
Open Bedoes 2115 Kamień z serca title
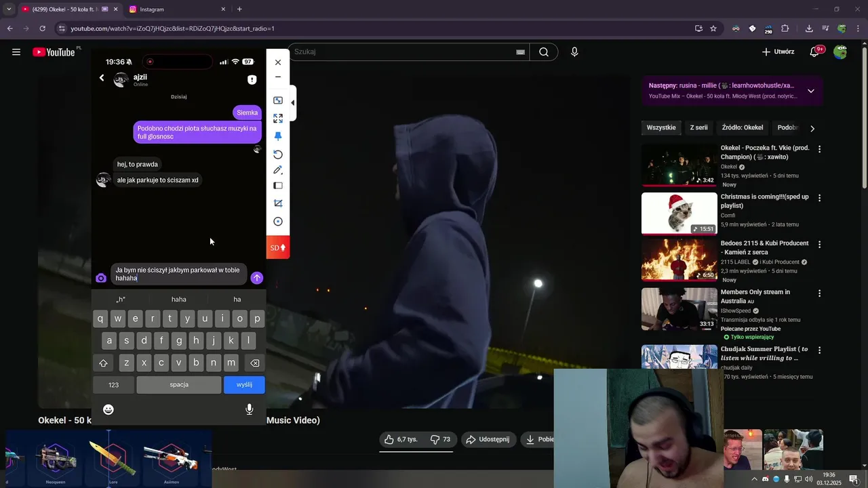(x=764, y=247)
